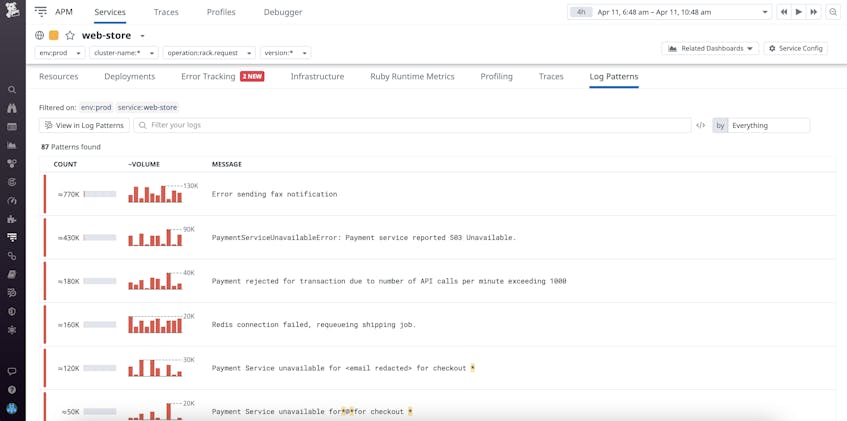The image size is (847, 421).
Task: Open Integrations puzzle-piece sidebar icon
Action: point(12,219)
